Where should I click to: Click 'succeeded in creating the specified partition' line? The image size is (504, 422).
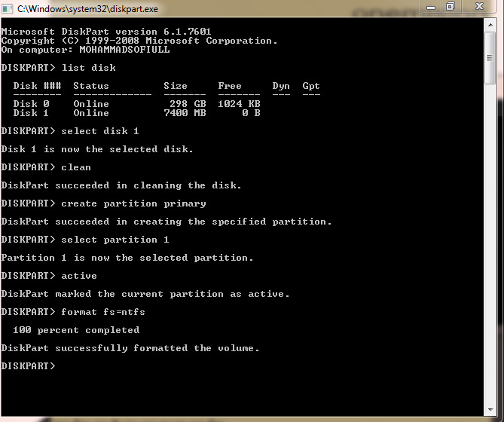[166, 222]
